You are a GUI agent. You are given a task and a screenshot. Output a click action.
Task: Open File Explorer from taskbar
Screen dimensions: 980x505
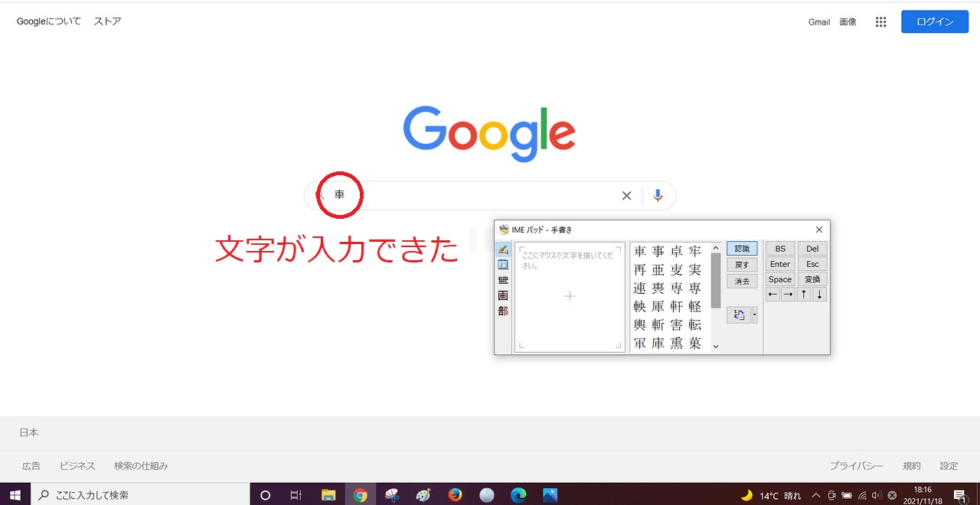point(328,495)
